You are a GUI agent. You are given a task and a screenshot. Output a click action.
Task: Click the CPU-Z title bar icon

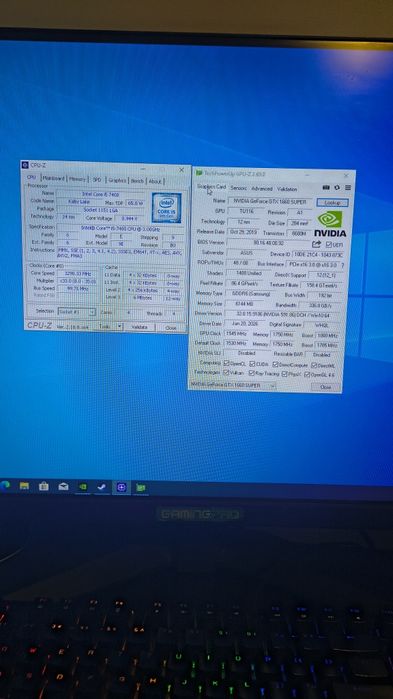[25, 165]
